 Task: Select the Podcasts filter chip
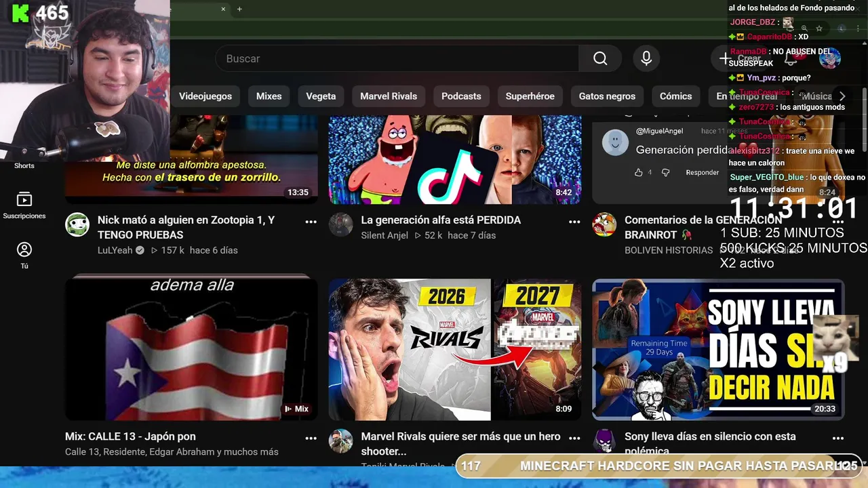coord(461,96)
